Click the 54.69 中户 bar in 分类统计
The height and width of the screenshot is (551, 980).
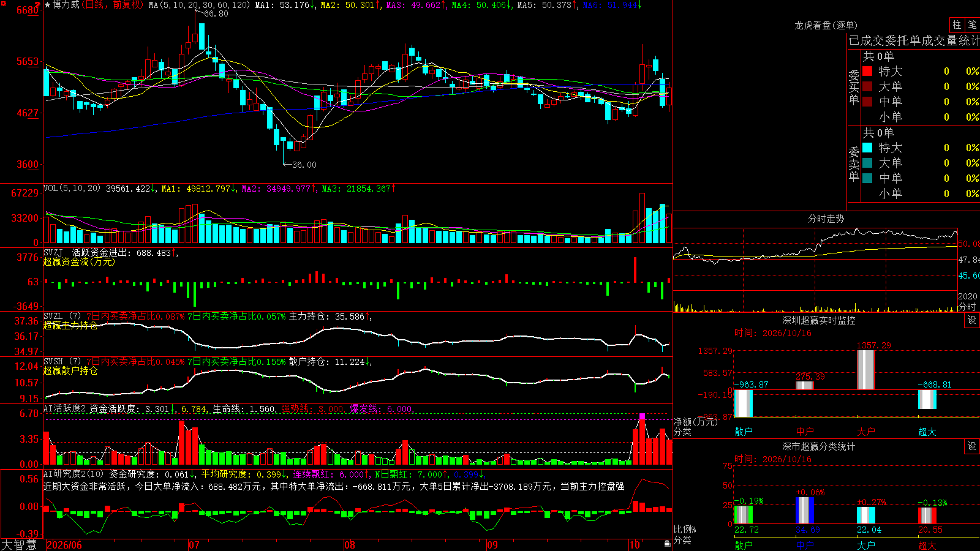click(804, 510)
